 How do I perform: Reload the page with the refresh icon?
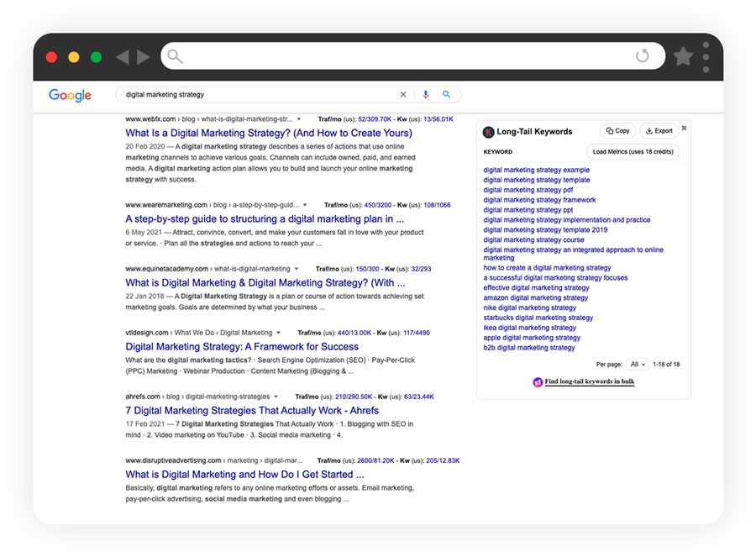pyautogui.click(x=644, y=55)
